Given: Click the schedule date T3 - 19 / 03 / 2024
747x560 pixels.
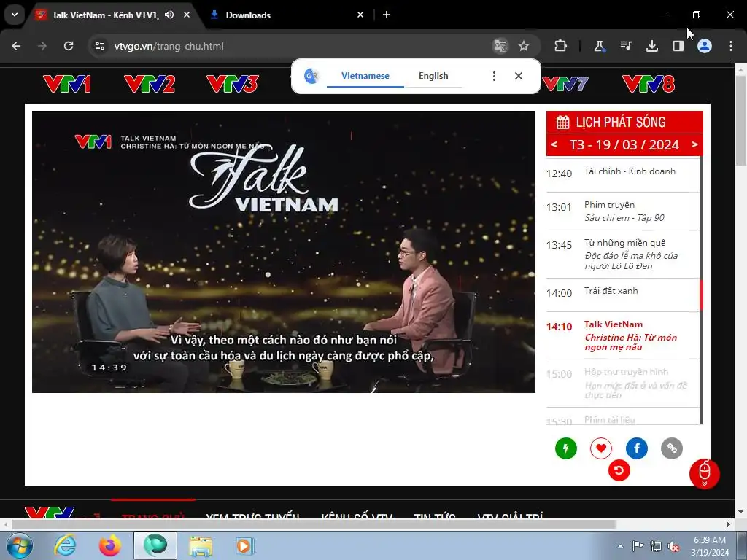Looking at the screenshot, I should coord(624,145).
